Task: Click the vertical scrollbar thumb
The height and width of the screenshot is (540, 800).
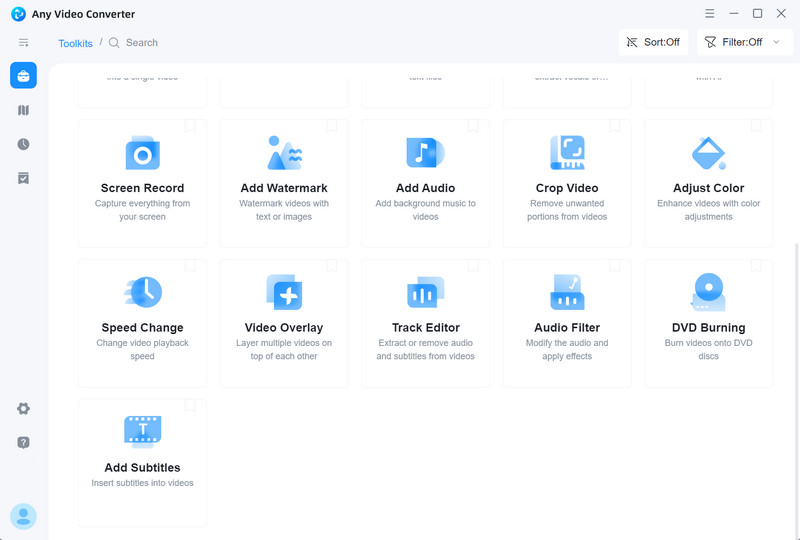Action: point(797,390)
